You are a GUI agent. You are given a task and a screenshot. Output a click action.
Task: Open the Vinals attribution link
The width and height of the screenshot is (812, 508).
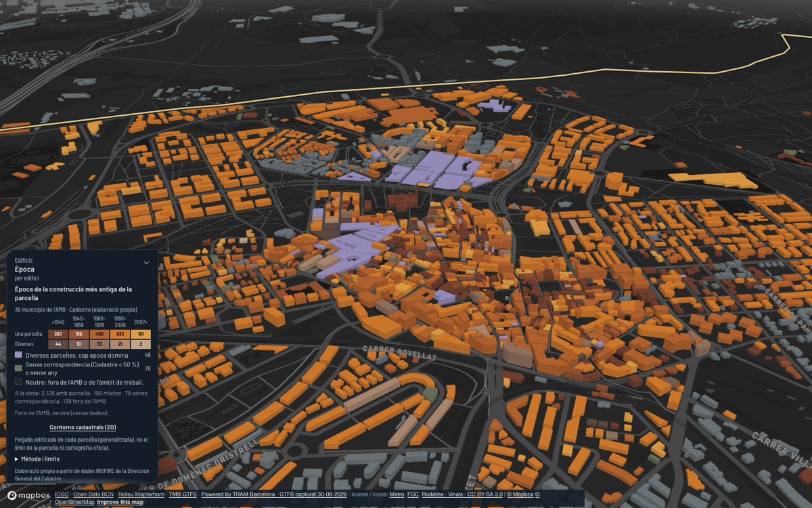pos(455,494)
